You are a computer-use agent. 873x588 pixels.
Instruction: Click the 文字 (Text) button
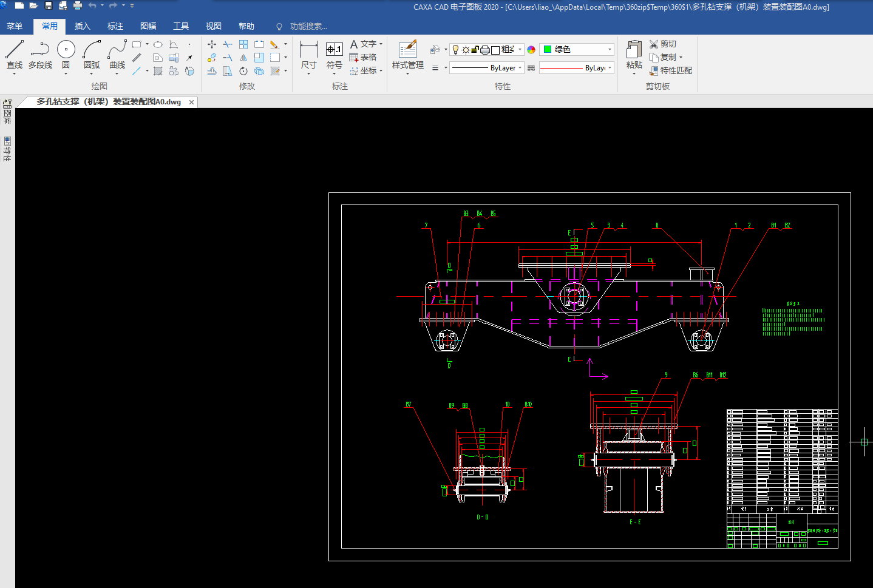(363, 44)
